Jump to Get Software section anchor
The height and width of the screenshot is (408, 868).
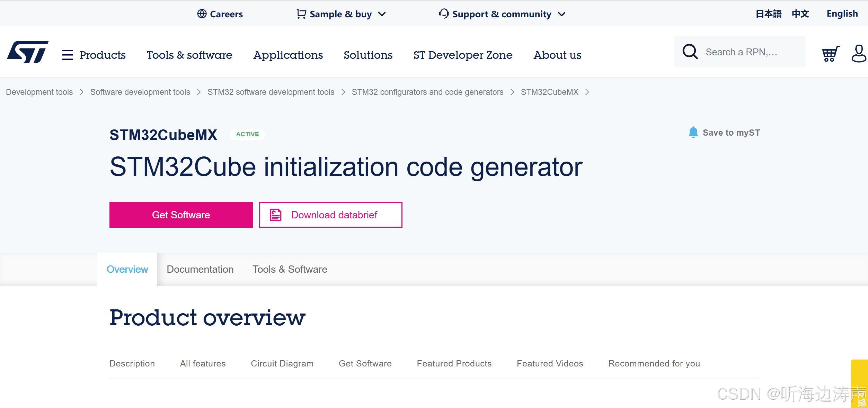point(365,363)
